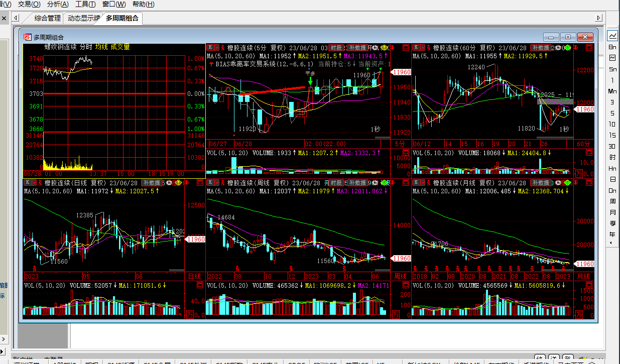The width and height of the screenshot is (620, 364).
Task: Click the red S icon in 60分 chart header
Action: [428, 48]
